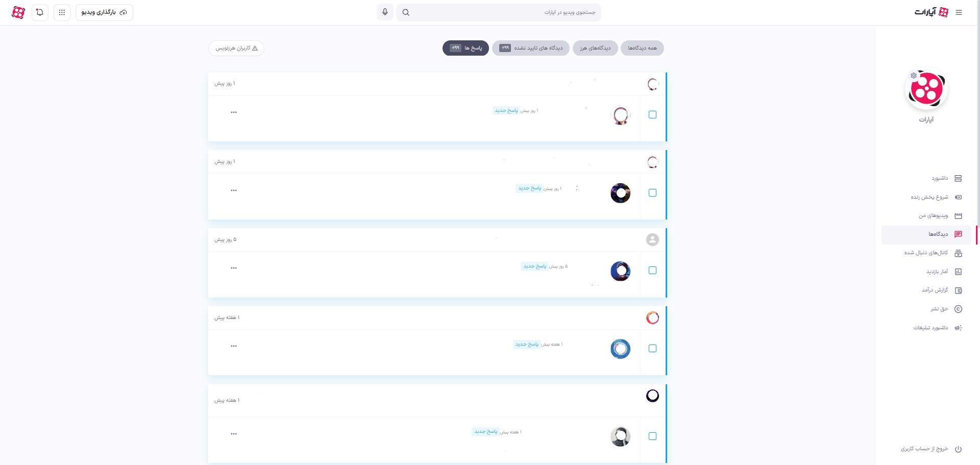The height and width of the screenshot is (465, 980).
Task: Click بارگذاری ویدیو upload button
Action: coord(104,12)
